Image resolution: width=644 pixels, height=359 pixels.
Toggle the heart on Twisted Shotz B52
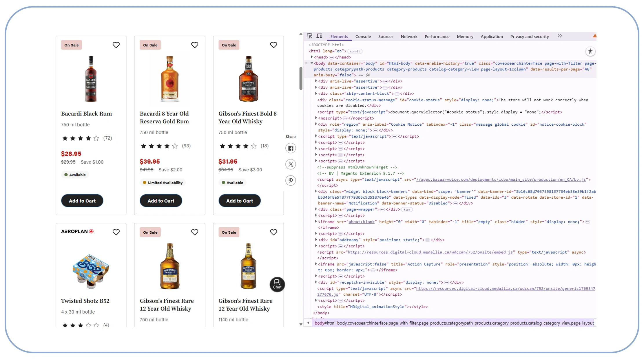click(x=116, y=232)
